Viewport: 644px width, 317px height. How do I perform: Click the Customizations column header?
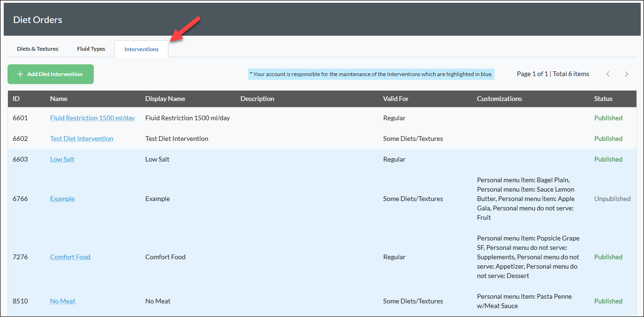[499, 99]
